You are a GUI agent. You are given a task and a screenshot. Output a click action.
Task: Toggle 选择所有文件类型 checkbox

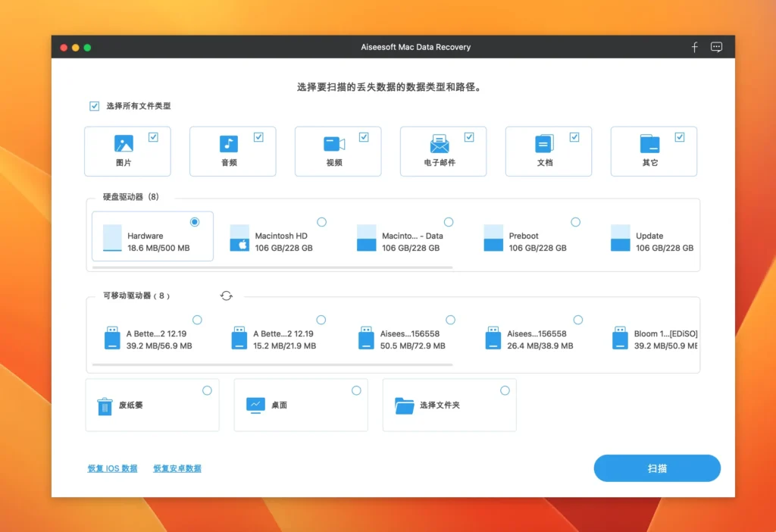click(94, 106)
